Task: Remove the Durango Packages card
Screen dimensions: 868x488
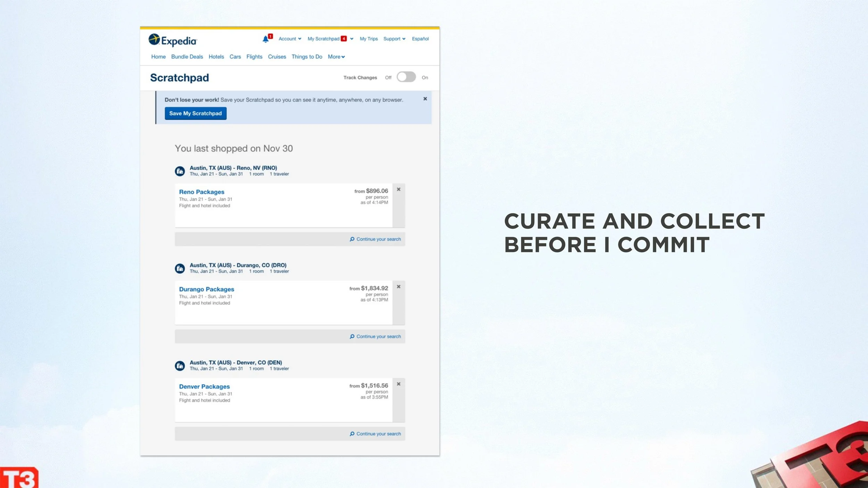Action: click(x=399, y=287)
